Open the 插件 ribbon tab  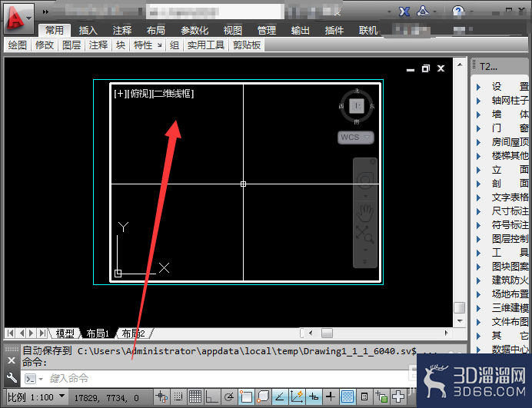pos(334,31)
